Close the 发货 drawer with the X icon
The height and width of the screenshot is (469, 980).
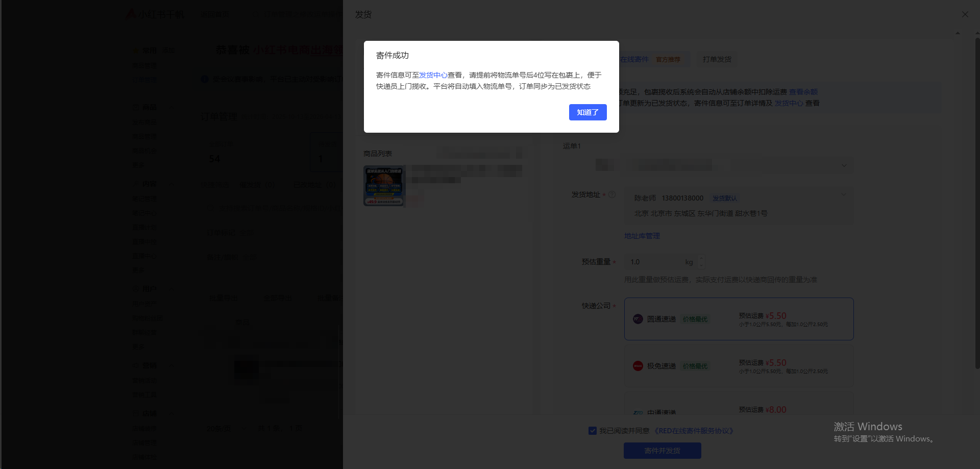tap(965, 14)
